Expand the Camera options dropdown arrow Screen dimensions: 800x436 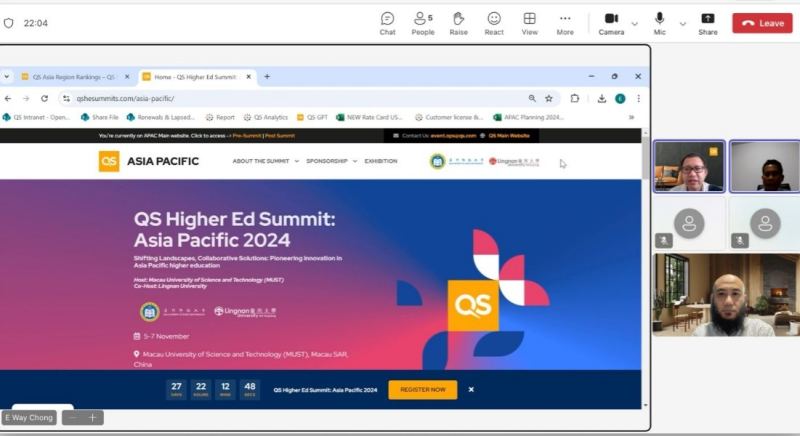(634, 23)
